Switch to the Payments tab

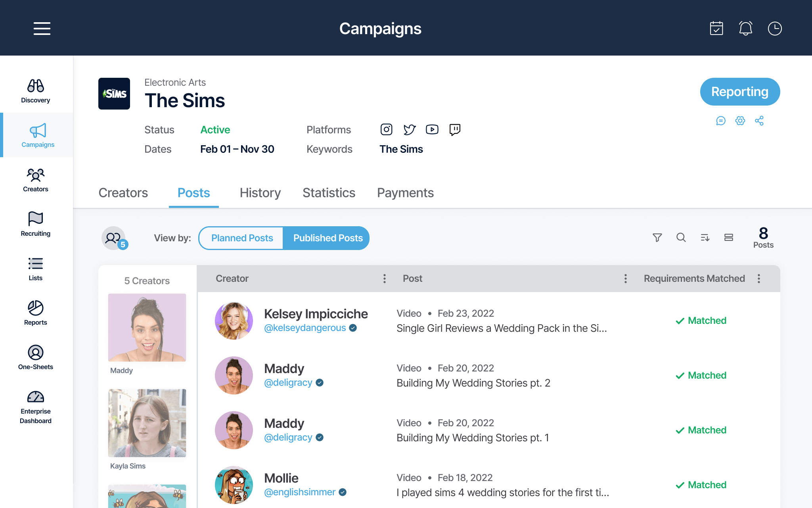pyautogui.click(x=405, y=193)
